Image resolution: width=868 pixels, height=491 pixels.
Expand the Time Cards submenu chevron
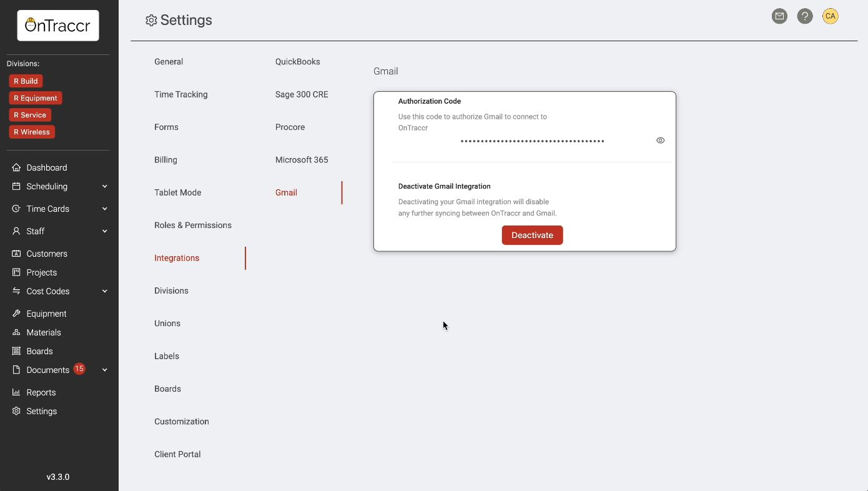(105, 209)
